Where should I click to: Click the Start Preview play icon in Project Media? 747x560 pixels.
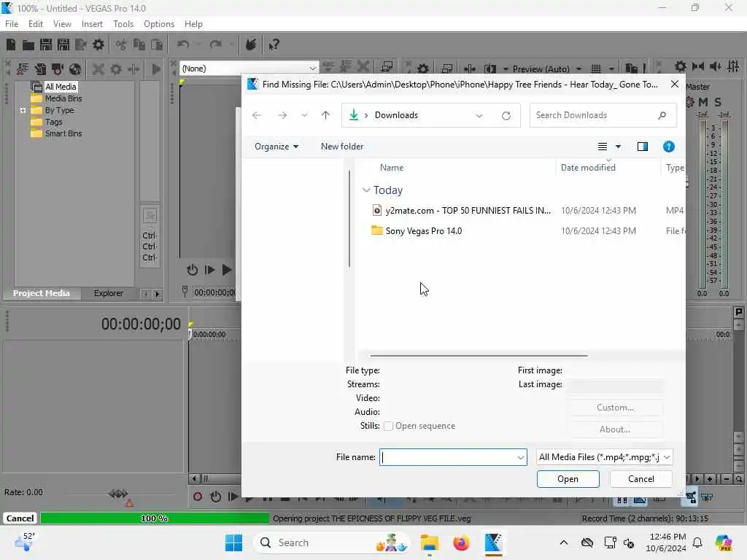(156, 69)
